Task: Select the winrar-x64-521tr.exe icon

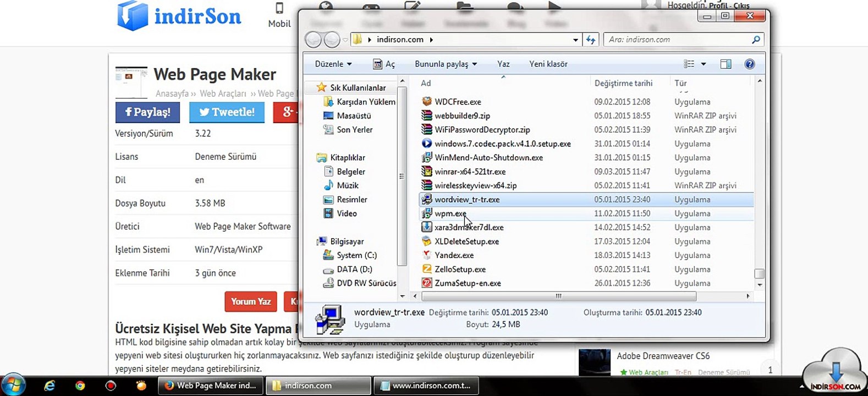Action: [x=426, y=172]
